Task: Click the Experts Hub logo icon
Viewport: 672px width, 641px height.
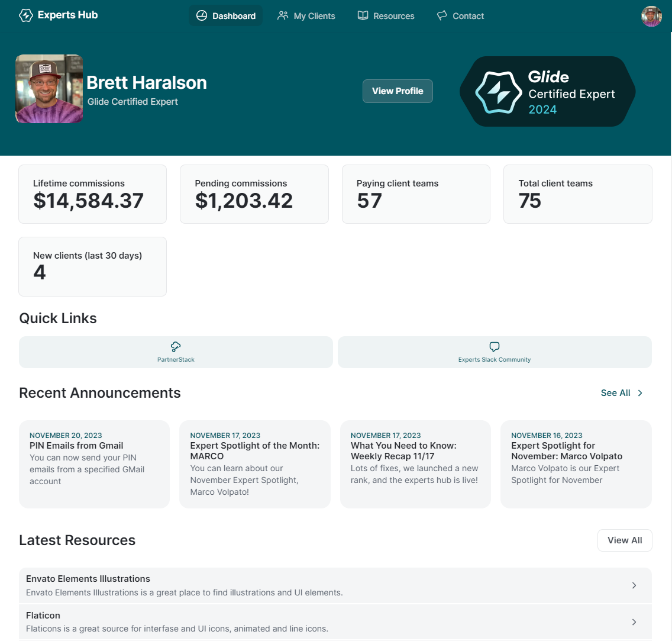Action: tap(25, 15)
